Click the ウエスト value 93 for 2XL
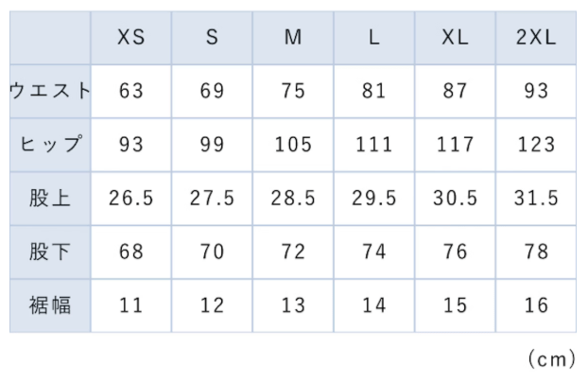This screenshot has height=382, width=588. pos(536,91)
